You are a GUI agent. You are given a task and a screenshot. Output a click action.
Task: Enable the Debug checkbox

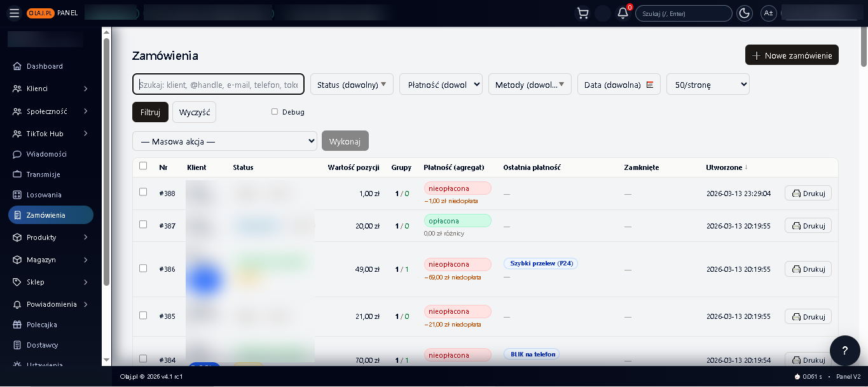click(275, 112)
